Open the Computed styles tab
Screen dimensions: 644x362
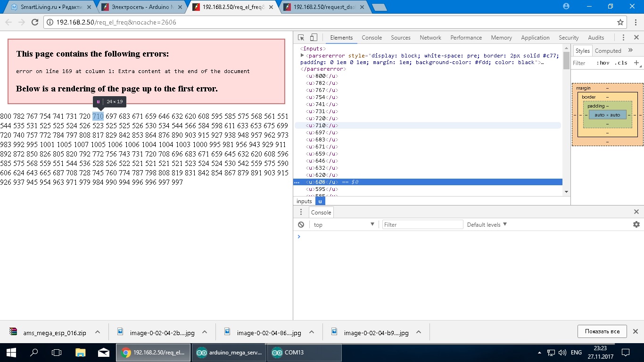(608, 51)
